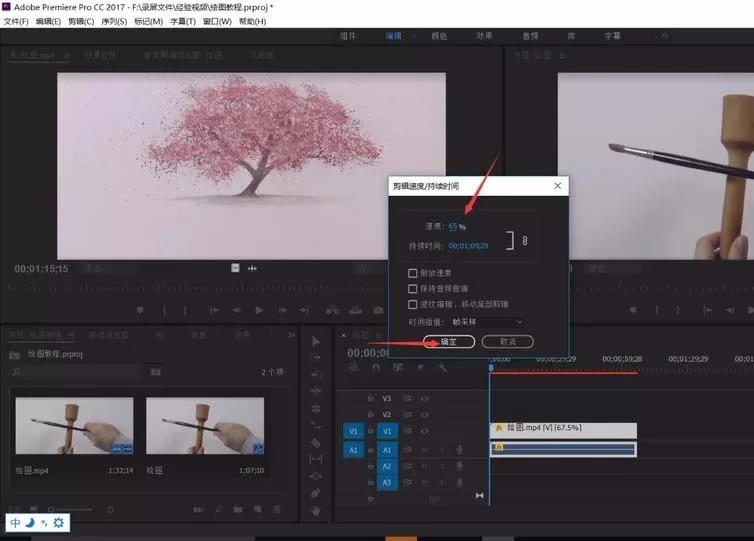Click the timeline settings wrench icon
This screenshot has height=541, width=754.
coord(442,367)
